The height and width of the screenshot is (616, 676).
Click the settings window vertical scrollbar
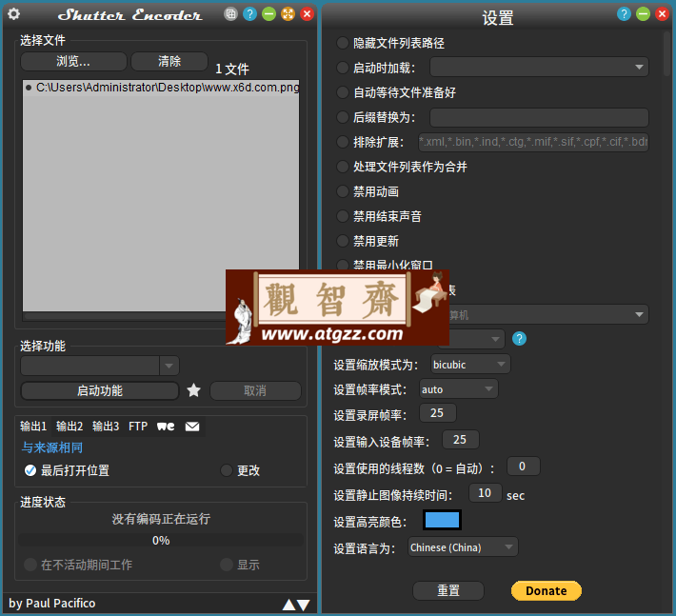pos(666,54)
